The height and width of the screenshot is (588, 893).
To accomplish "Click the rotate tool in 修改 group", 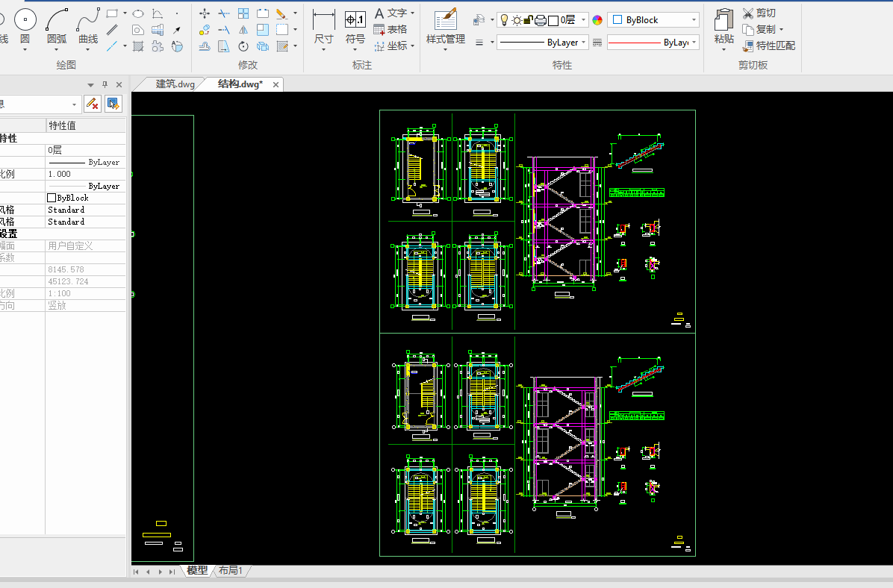I will pos(243,46).
